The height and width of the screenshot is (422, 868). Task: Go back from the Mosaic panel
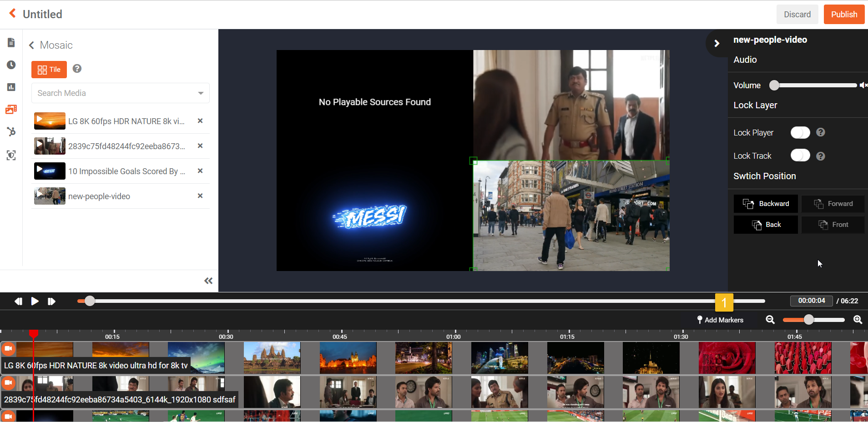pyautogui.click(x=32, y=45)
